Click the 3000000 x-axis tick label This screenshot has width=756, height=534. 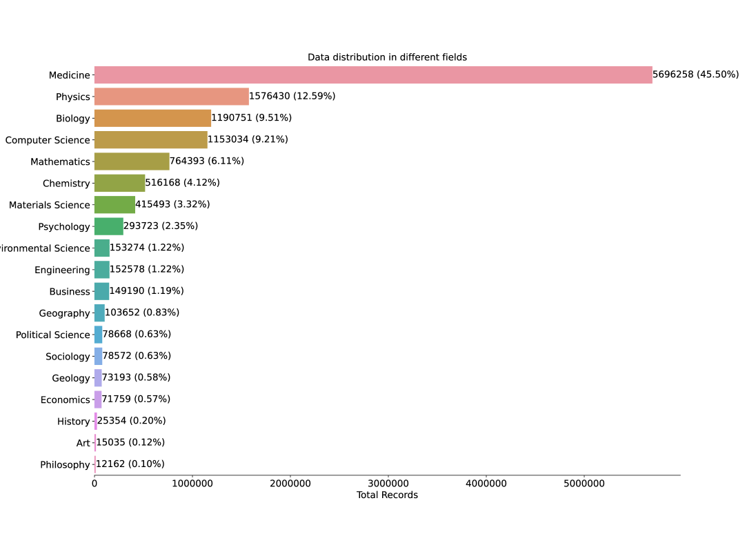[388, 484]
